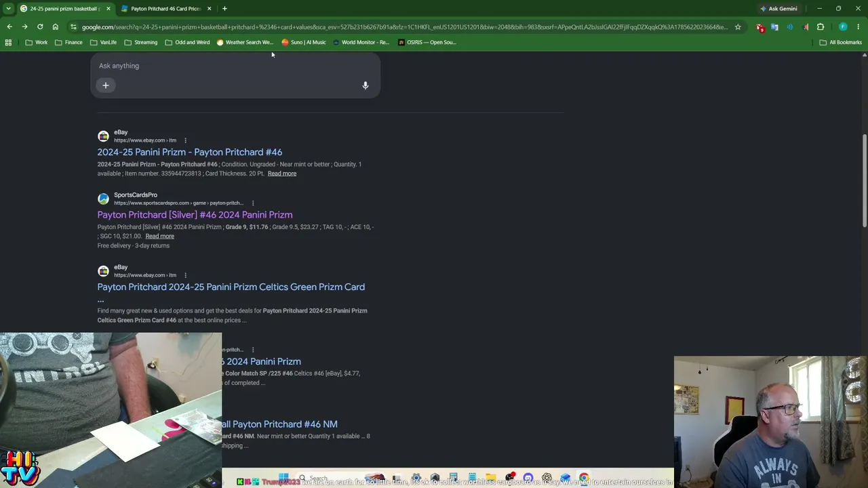Click the sportscardspro.com URL breadcrumb

(x=178, y=203)
